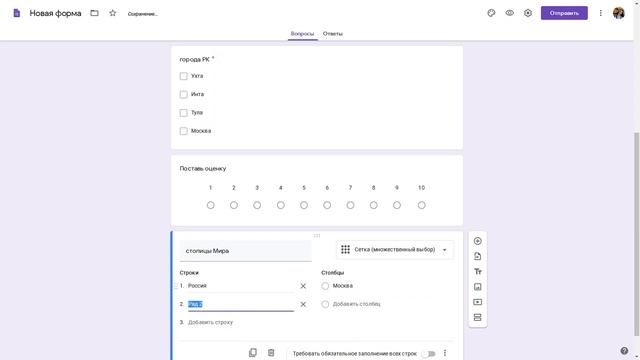Viewport: 640px width, 360px height.
Task: Open help question mark icon
Action: (624, 351)
